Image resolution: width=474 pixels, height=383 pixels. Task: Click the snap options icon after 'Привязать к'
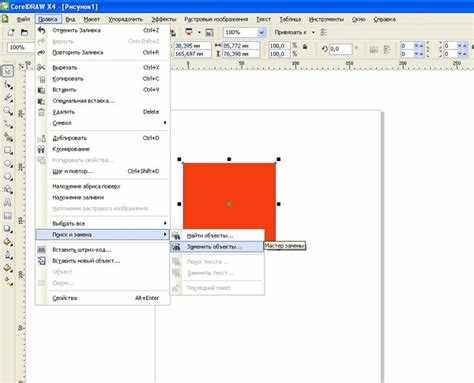[323, 32]
